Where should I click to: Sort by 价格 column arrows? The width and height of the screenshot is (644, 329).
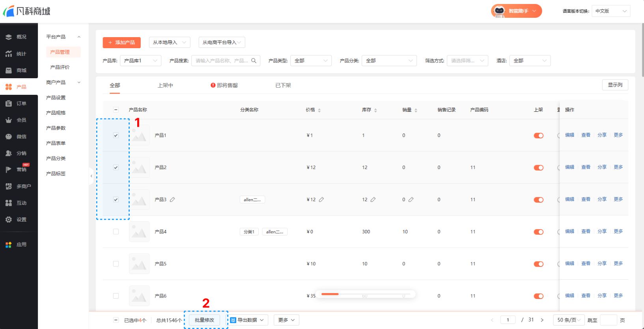tap(319, 110)
